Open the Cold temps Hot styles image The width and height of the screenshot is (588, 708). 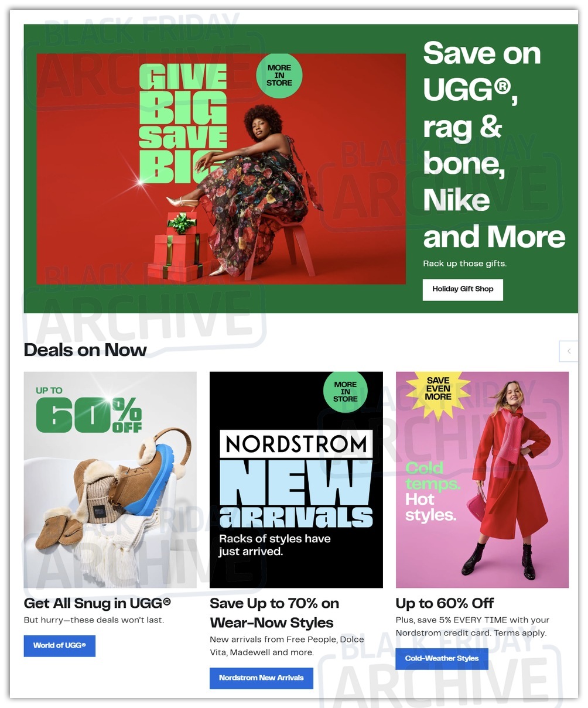pyautogui.click(x=482, y=480)
